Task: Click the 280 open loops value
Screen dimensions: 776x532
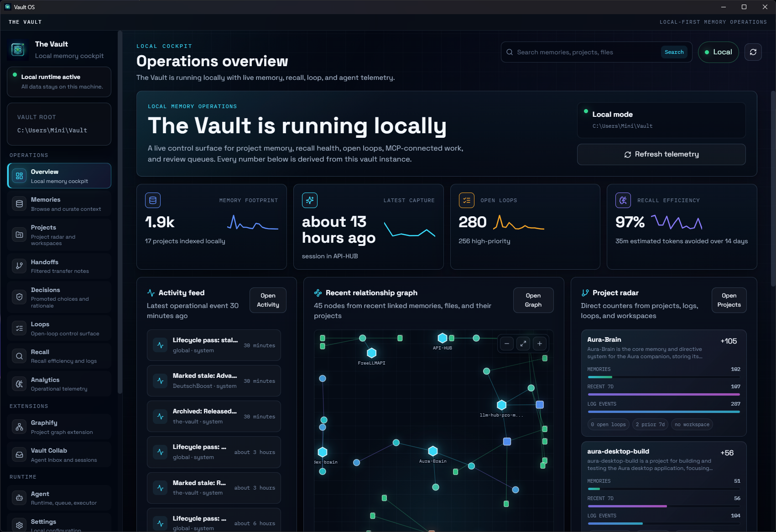Action: (473, 222)
